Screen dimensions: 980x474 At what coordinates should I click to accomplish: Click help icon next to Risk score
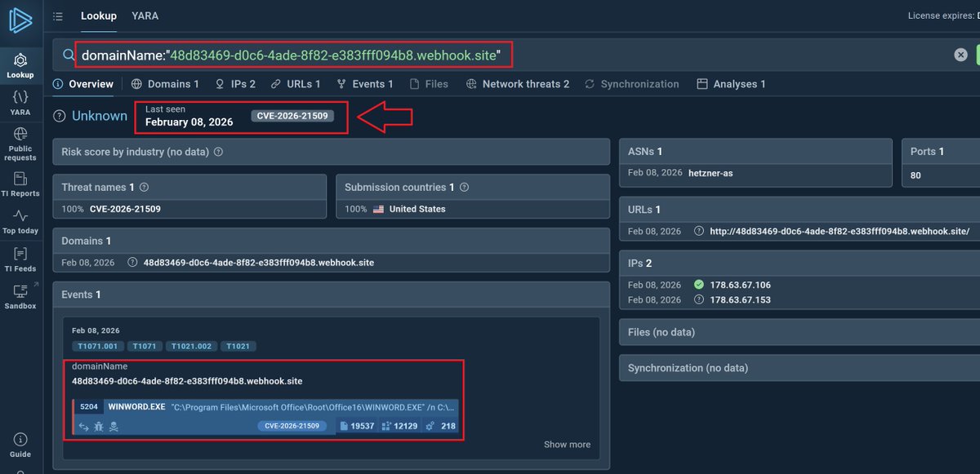click(x=218, y=152)
